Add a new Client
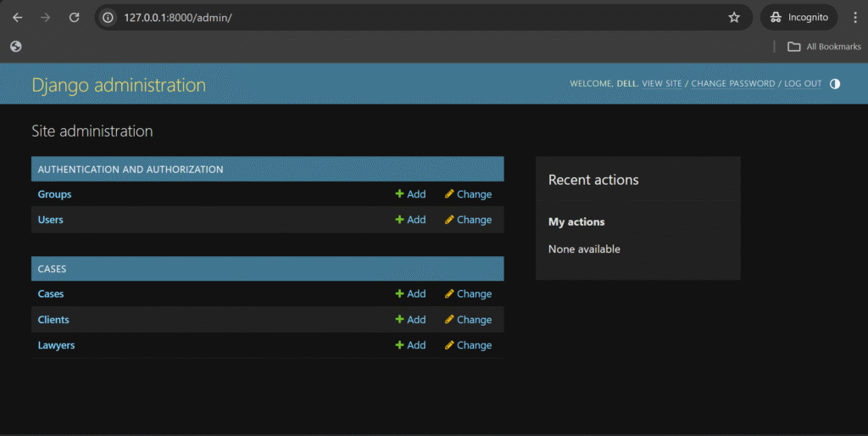868x436 pixels. pos(410,320)
